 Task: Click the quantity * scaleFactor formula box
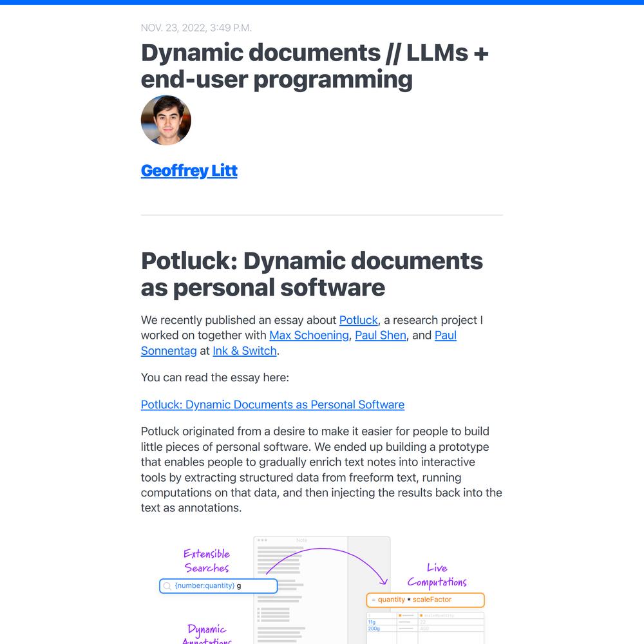(x=426, y=600)
